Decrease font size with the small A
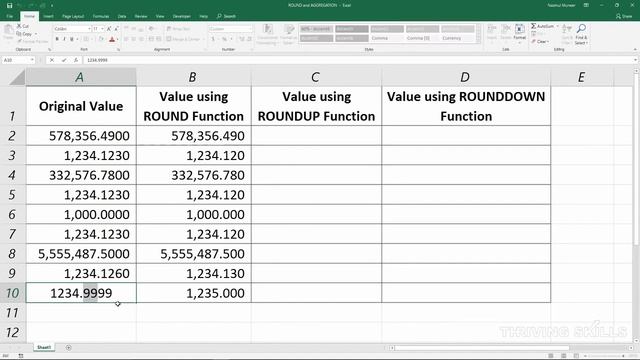The width and height of the screenshot is (640, 360). coord(116,29)
